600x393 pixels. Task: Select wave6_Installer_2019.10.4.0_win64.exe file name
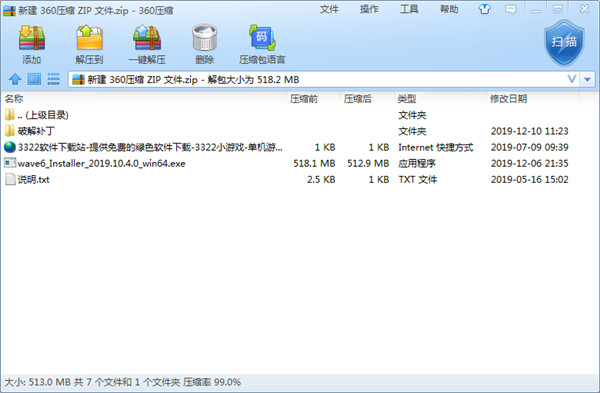pyautogui.click(x=101, y=163)
